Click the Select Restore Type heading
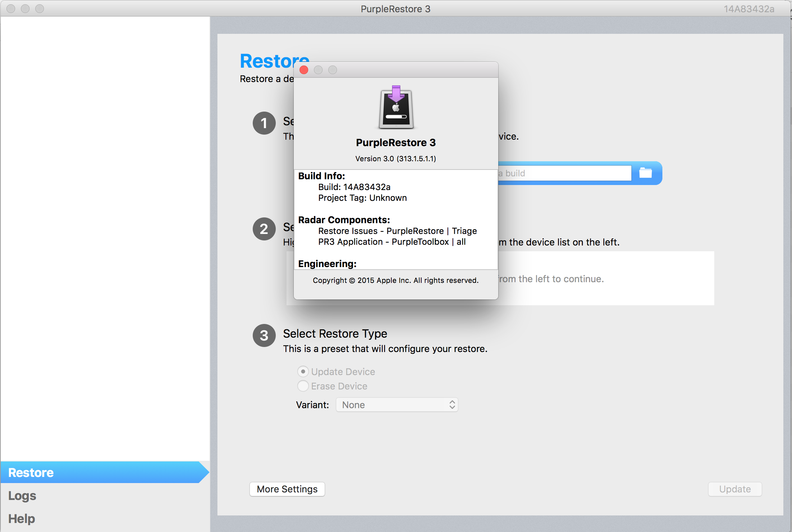 coord(335,334)
